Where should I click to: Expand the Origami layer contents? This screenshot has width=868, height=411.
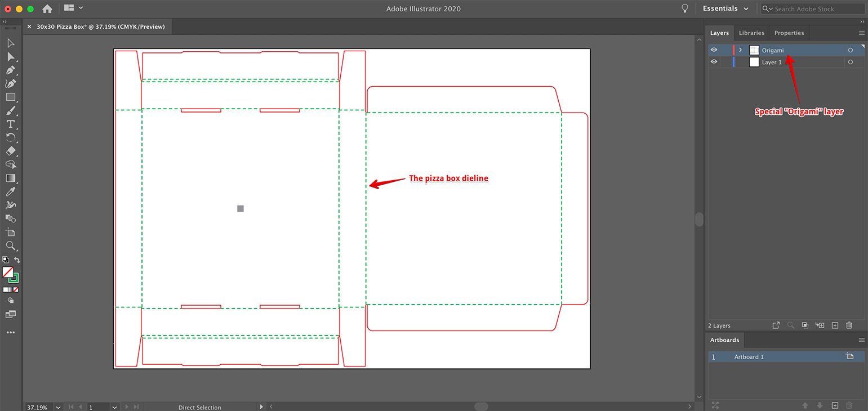740,50
